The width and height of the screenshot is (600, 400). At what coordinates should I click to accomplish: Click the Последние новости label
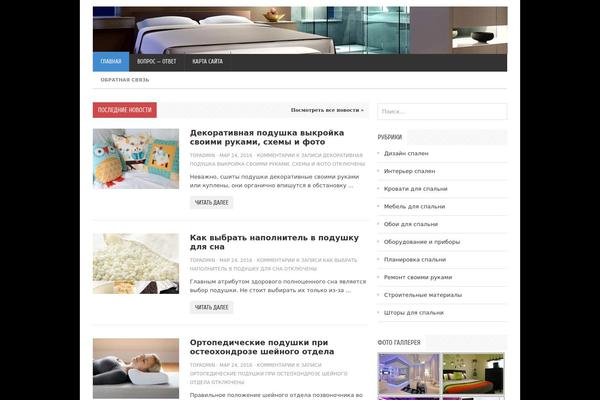[125, 110]
